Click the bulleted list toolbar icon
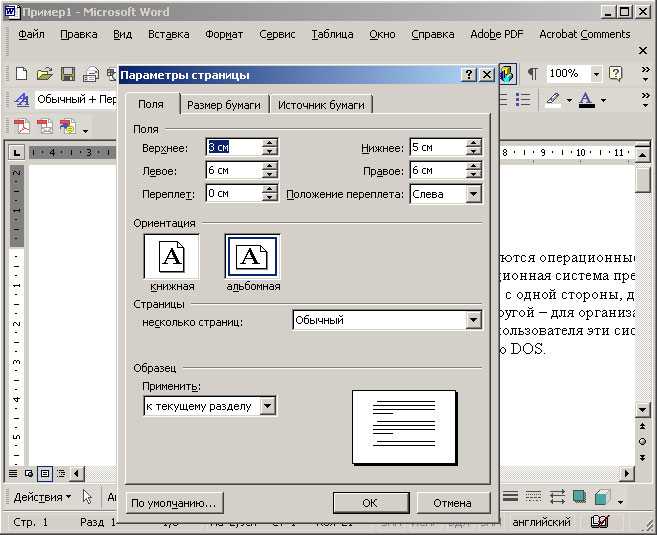The image size is (657, 535). tap(523, 99)
